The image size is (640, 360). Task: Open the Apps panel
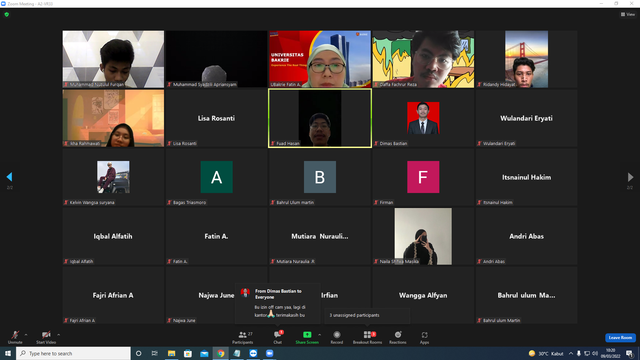tap(424, 337)
